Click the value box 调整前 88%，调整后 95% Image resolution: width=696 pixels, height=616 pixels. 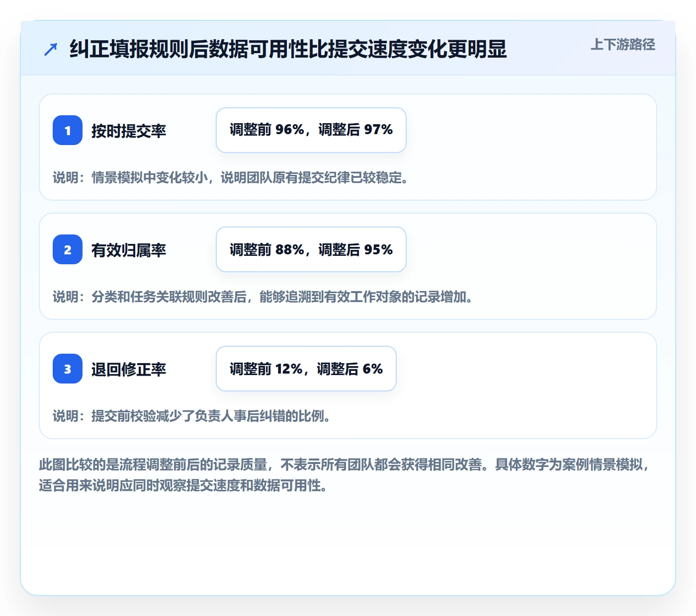pyautogui.click(x=311, y=249)
